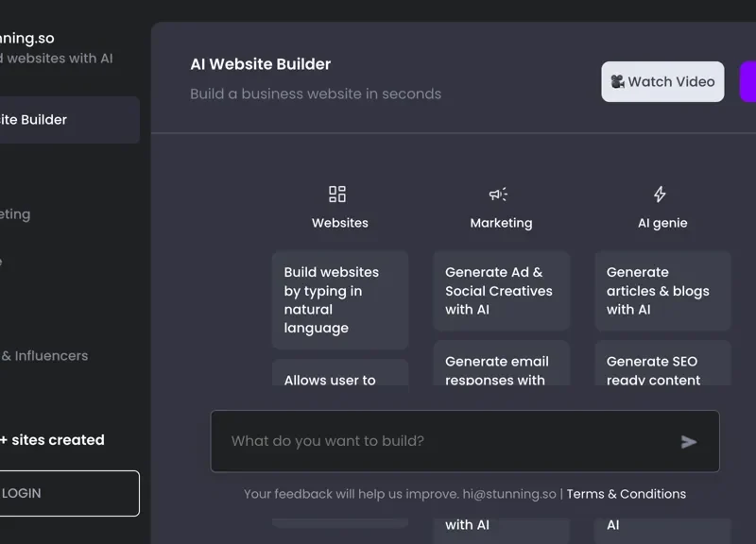Click the "Allows user to" websites card
Screen dimensions: 756x544
tap(339, 374)
